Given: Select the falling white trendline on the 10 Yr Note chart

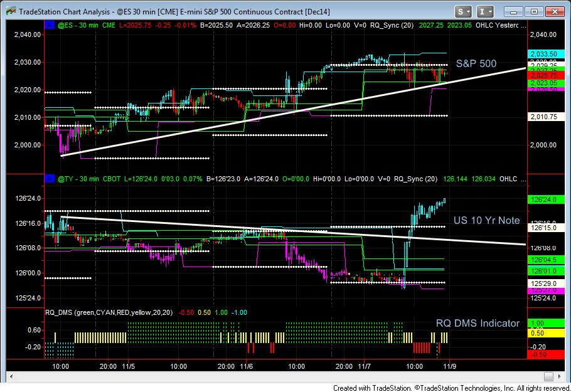Looking at the screenshot, I should (x=293, y=231).
